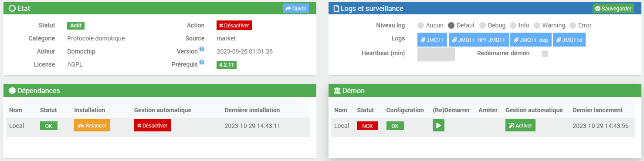Click the Version help question icon
The image size is (644, 161).
pos(202,49)
